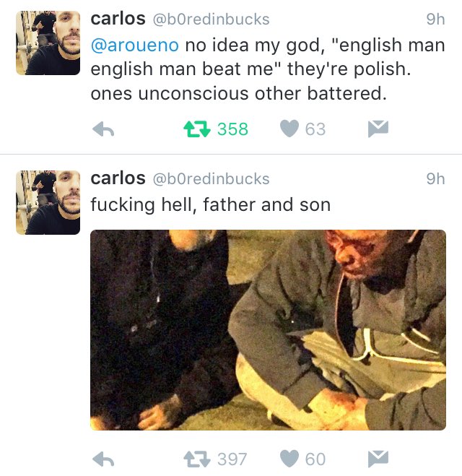Tap carlos's avatar on the first tweet

[x=48, y=43]
